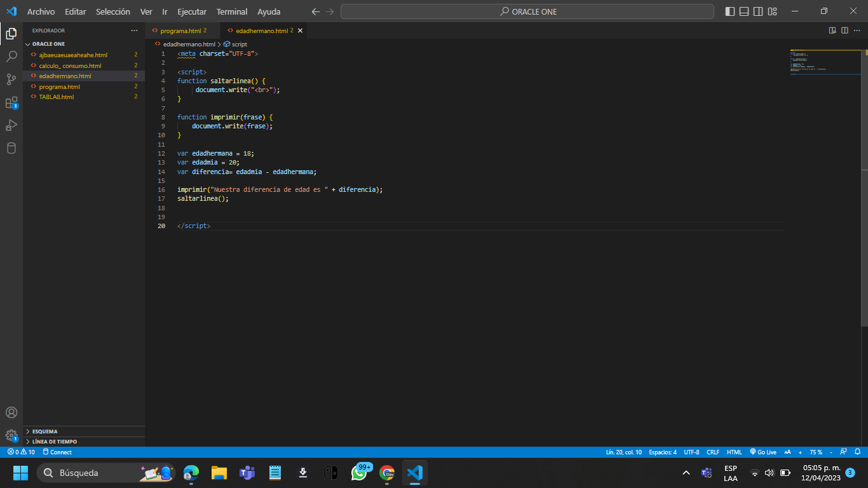Open the Selección menu
This screenshot has height=488, width=868.
113,11
